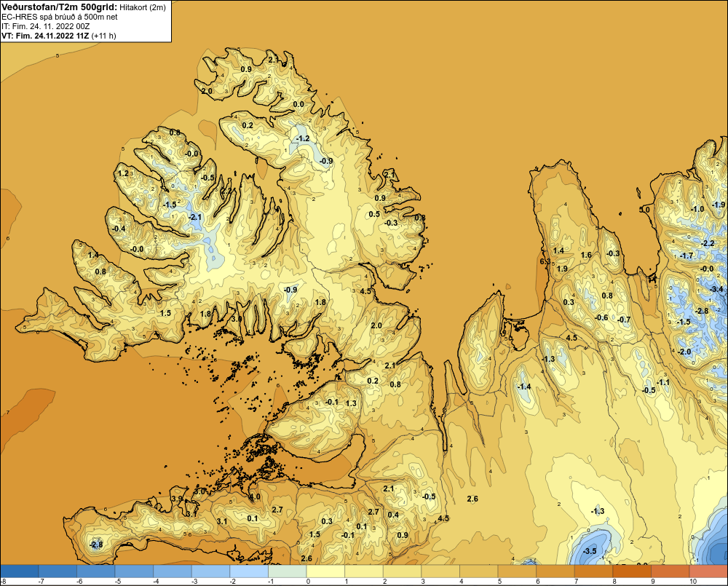Viewport: 728px width, 586px height.
Task: Click the 3.9 temperature value on map
Action: [177, 498]
